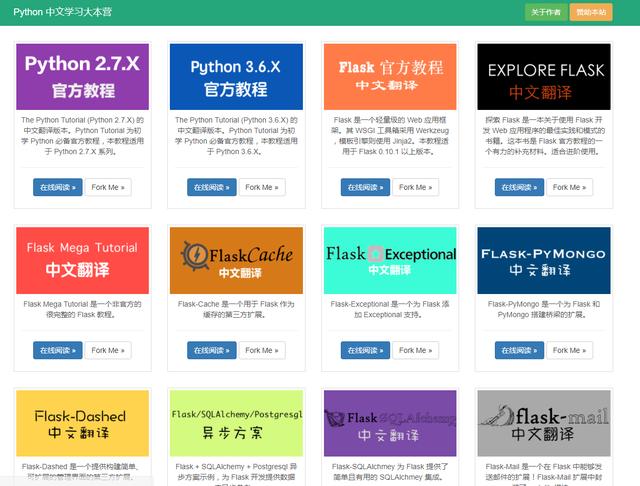The height and width of the screenshot is (486, 640).
Task: Click 在线阅读 under Python 3.6.X card
Action: [x=211, y=187]
